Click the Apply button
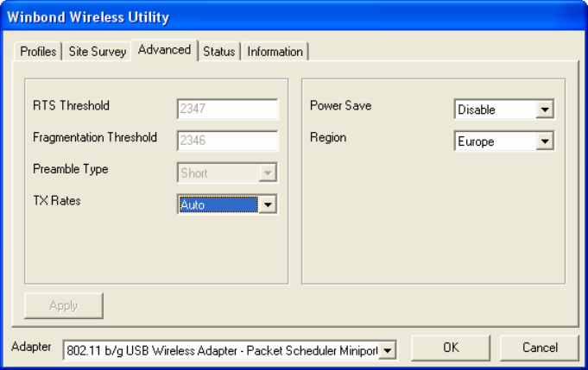 coord(63,306)
